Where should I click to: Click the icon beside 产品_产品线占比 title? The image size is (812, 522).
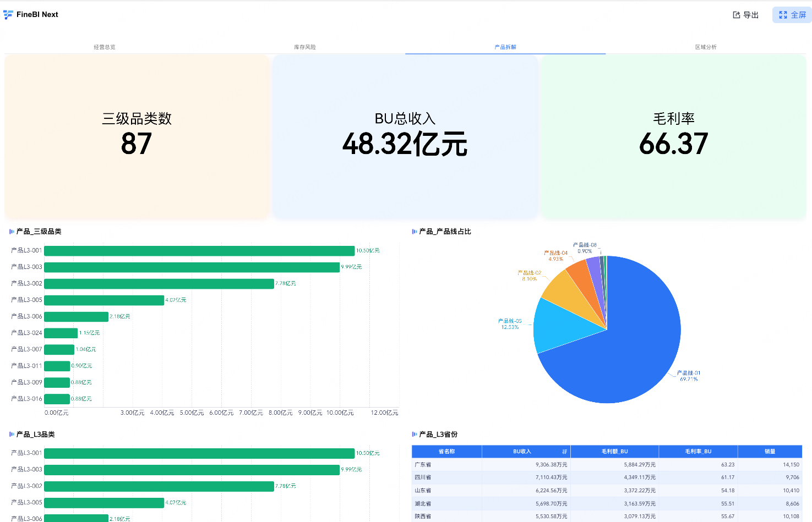pos(415,232)
